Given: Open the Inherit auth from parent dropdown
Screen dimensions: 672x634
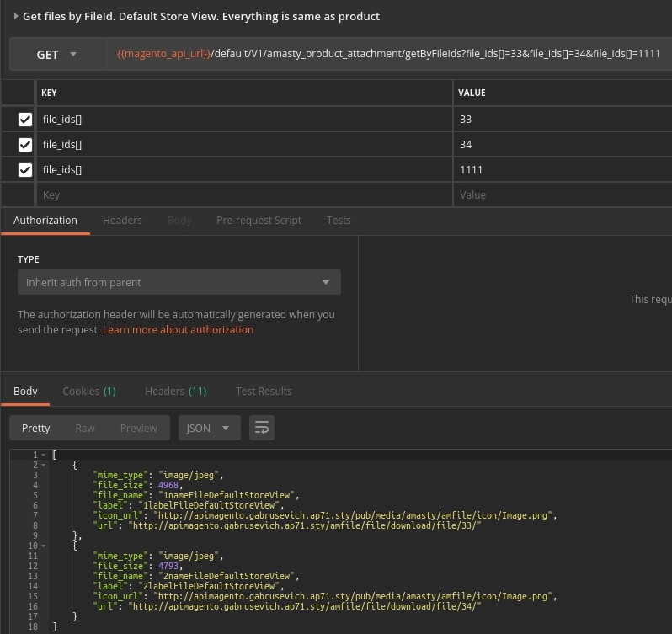Looking at the screenshot, I should click(x=179, y=282).
